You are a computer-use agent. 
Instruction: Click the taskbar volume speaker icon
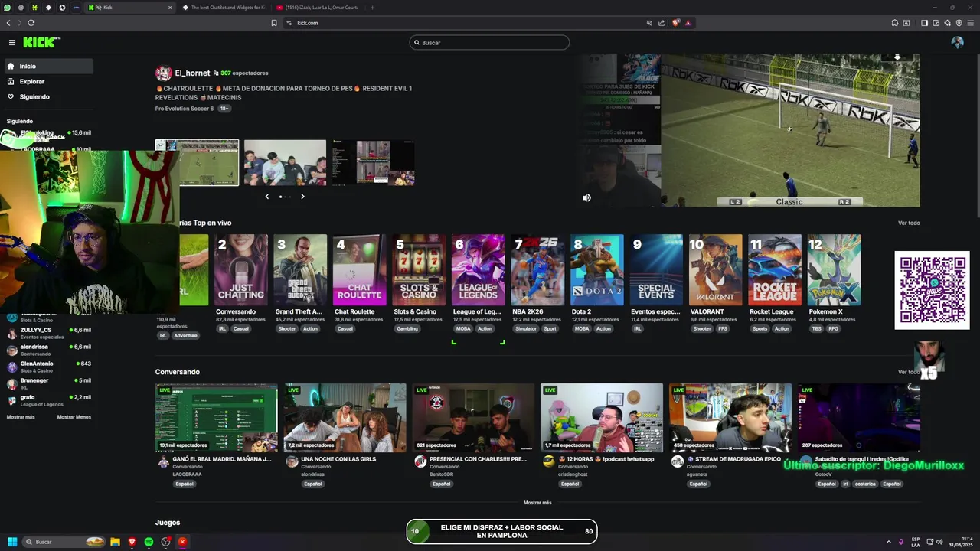click(939, 542)
